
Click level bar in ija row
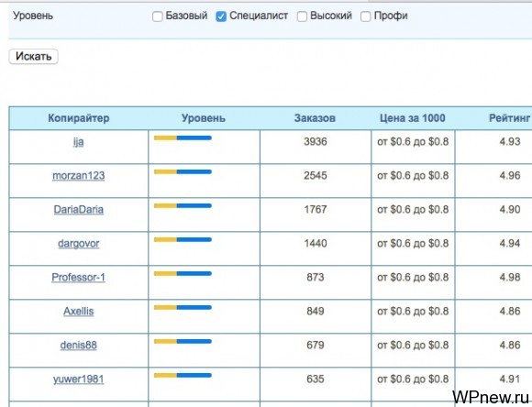click(x=183, y=138)
